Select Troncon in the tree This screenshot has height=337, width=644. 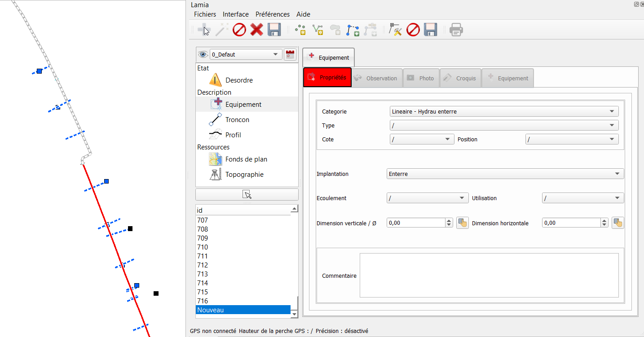(237, 120)
